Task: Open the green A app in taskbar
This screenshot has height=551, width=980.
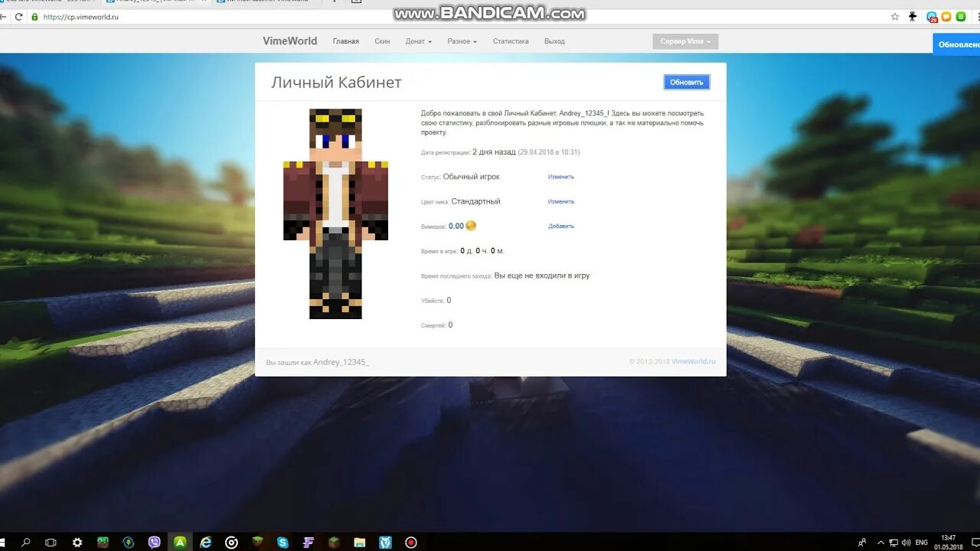Action: click(x=180, y=543)
